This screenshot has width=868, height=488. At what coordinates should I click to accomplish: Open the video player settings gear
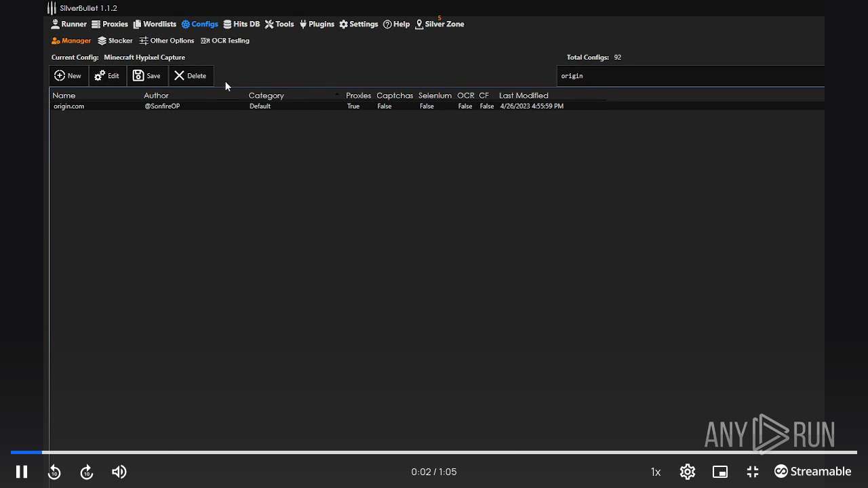click(688, 472)
